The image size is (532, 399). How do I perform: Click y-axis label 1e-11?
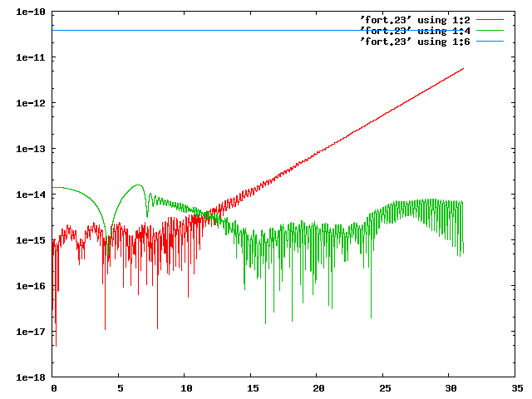point(31,57)
